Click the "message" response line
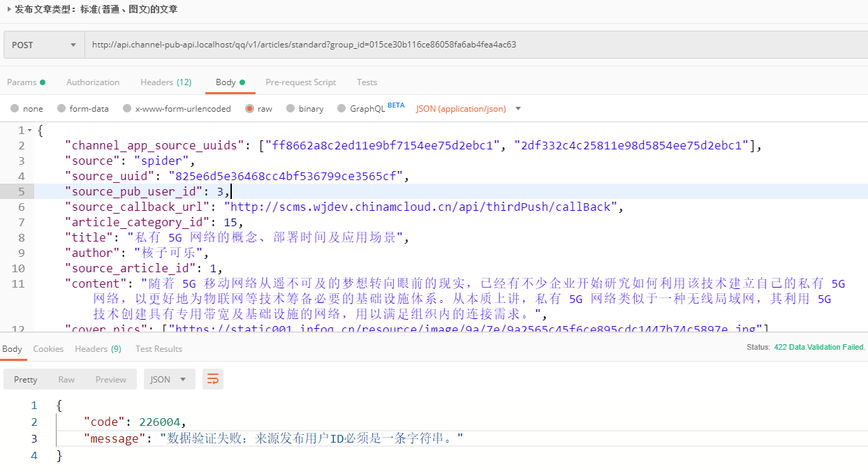Viewport: 868px width, 474px height. pyautogui.click(x=273, y=438)
